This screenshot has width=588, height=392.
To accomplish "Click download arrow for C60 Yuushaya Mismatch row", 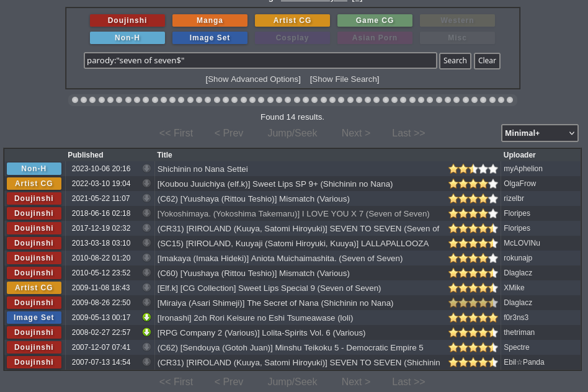I will 146,272.
